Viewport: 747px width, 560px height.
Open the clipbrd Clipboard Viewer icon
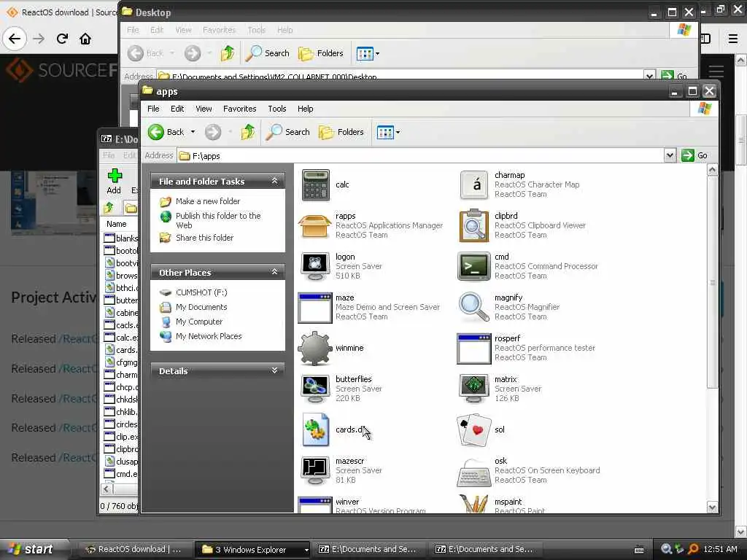[473, 226]
